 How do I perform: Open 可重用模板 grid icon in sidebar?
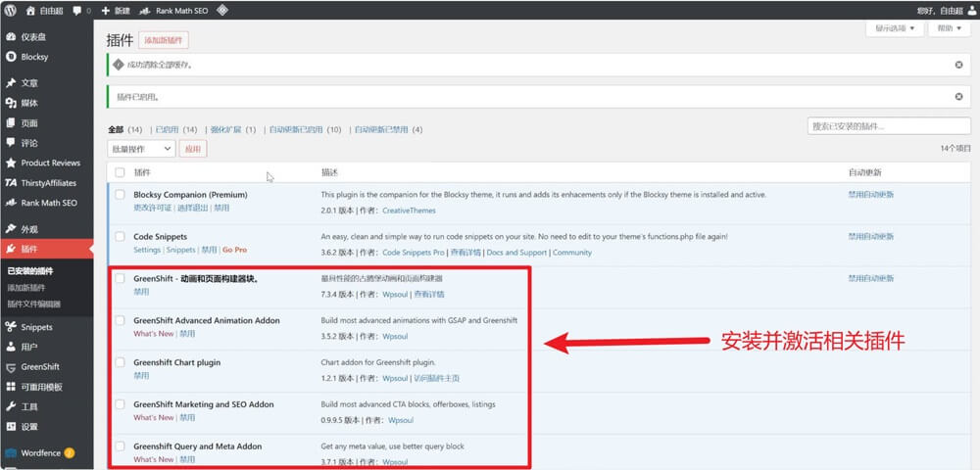pos(11,387)
